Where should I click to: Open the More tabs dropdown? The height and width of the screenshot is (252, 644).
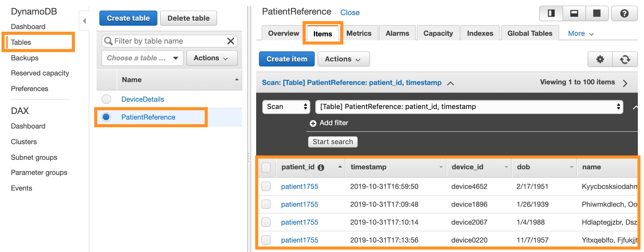pos(581,34)
